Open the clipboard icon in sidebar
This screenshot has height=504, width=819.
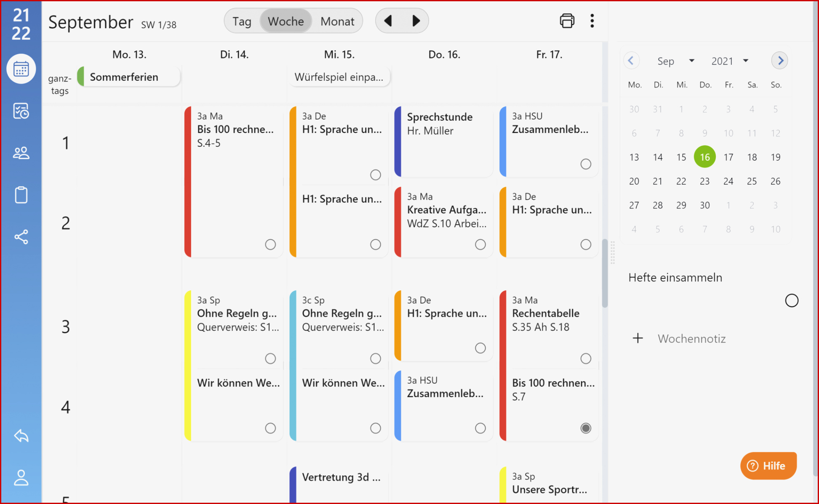[x=21, y=195]
